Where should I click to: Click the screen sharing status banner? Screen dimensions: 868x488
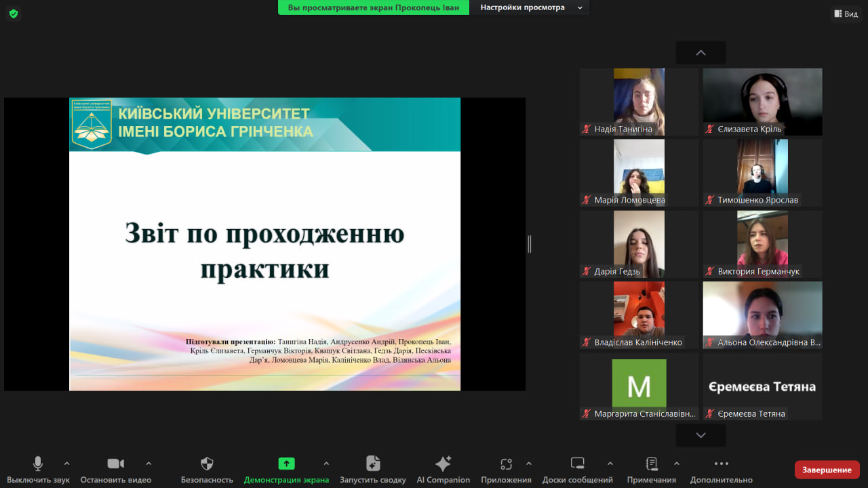click(373, 7)
